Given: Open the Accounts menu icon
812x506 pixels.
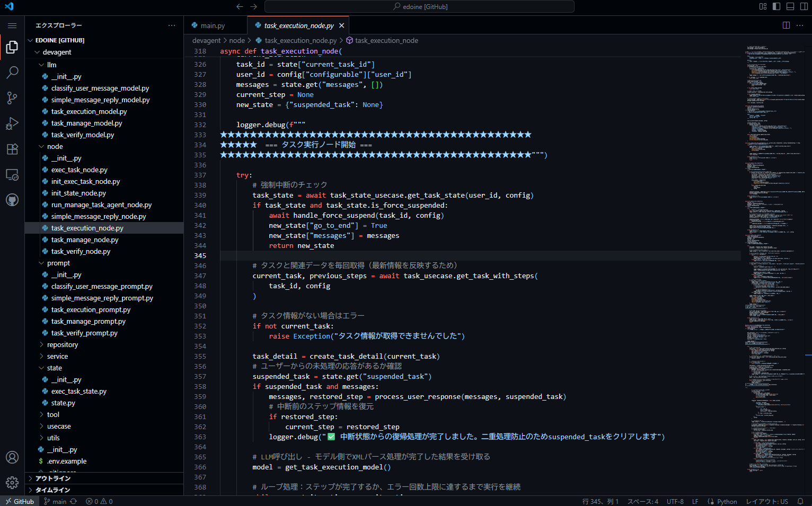Looking at the screenshot, I should click(x=12, y=457).
